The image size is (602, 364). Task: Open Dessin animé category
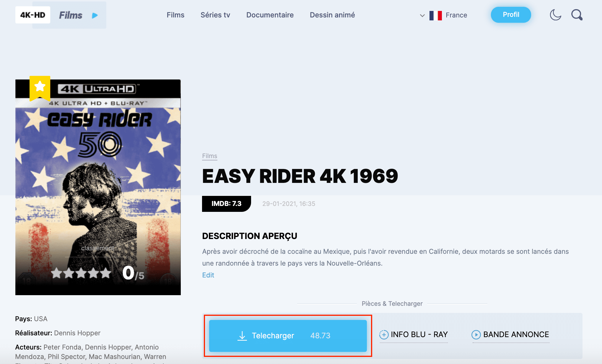coord(332,15)
